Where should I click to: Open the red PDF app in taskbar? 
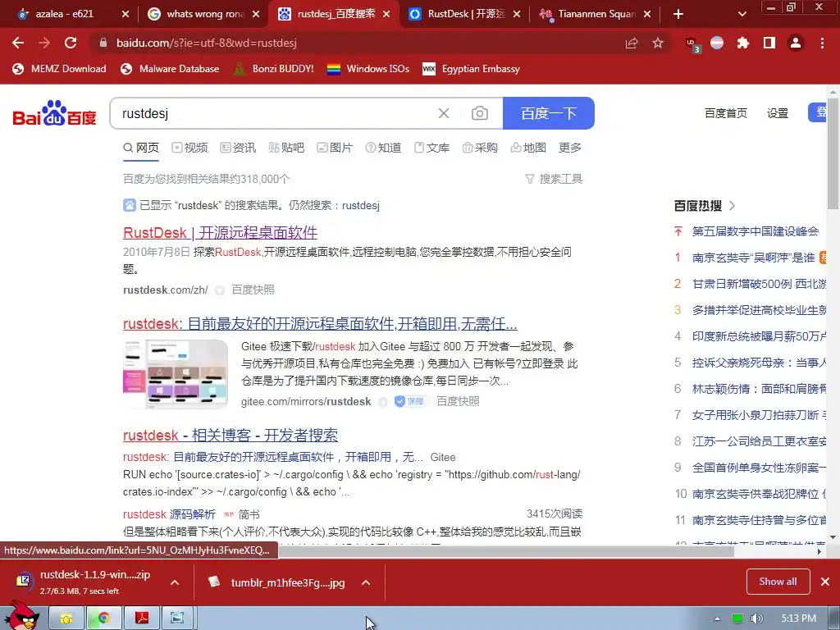pyautogui.click(x=141, y=619)
